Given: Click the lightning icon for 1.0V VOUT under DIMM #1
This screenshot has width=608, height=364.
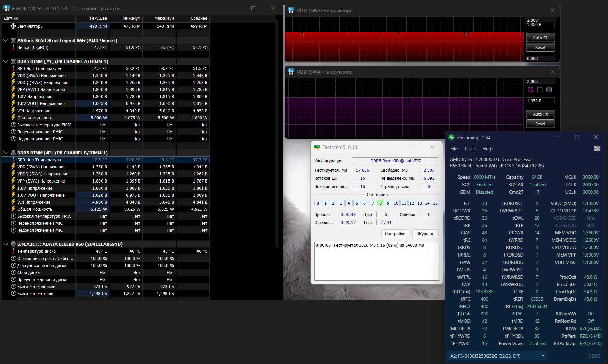Looking at the screenshot, I should 13,103.
